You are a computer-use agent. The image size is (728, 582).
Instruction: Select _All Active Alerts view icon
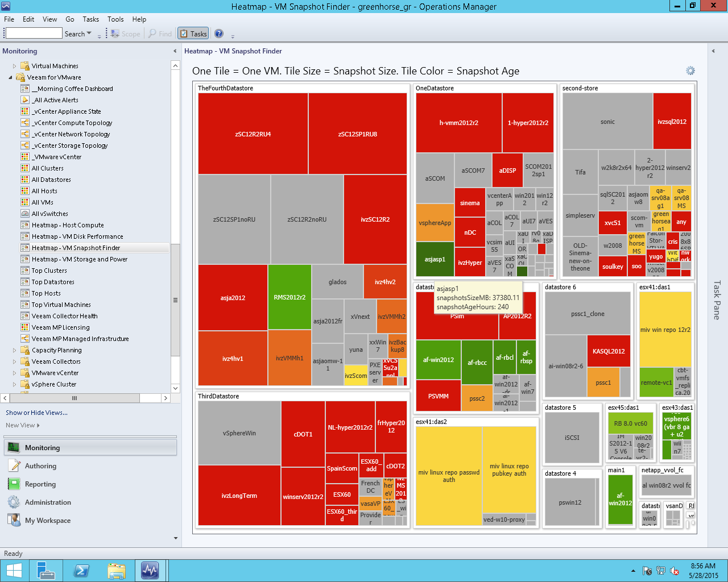25,100
